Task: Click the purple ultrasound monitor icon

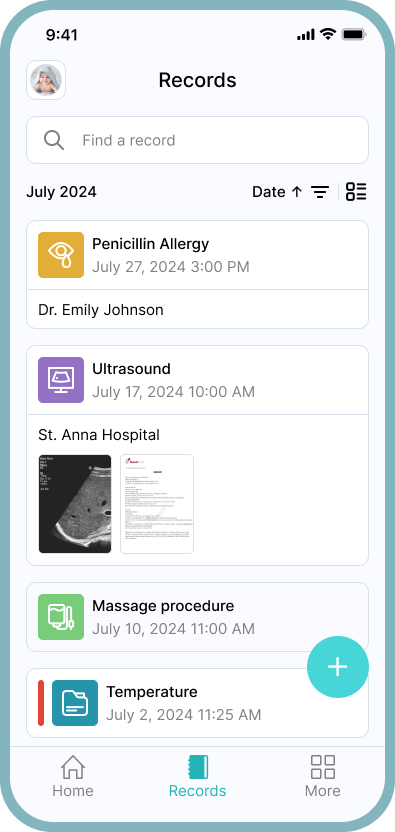Action: [x=61, y=380]
